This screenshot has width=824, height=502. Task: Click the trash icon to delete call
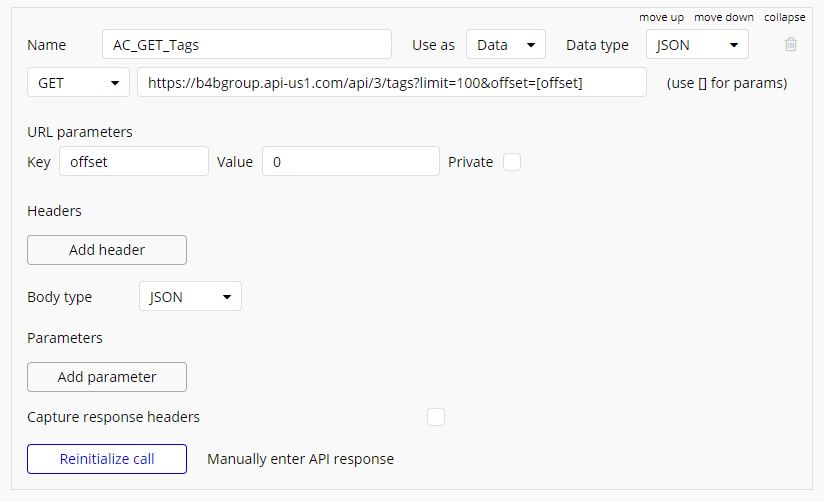point(791,45)
